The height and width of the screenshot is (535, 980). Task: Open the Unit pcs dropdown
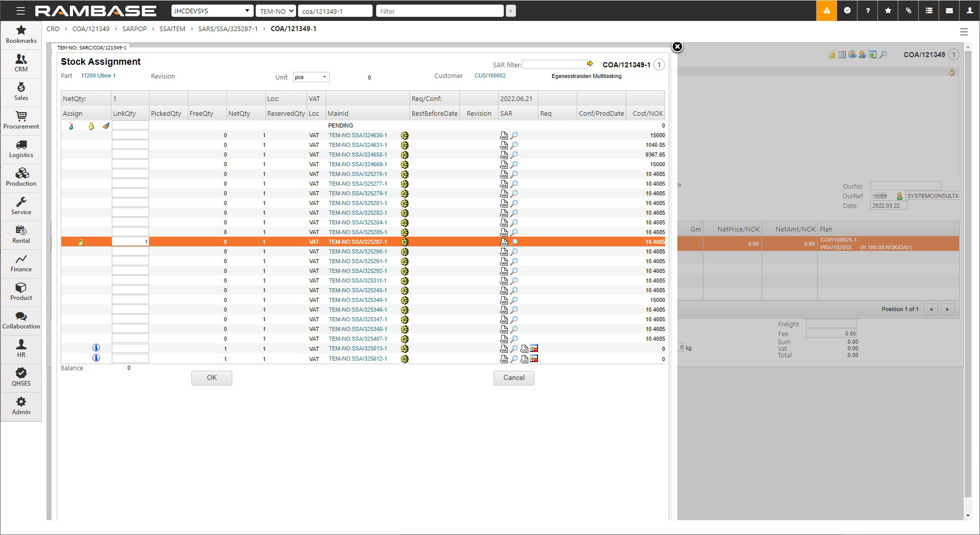(x=311, y=77)
